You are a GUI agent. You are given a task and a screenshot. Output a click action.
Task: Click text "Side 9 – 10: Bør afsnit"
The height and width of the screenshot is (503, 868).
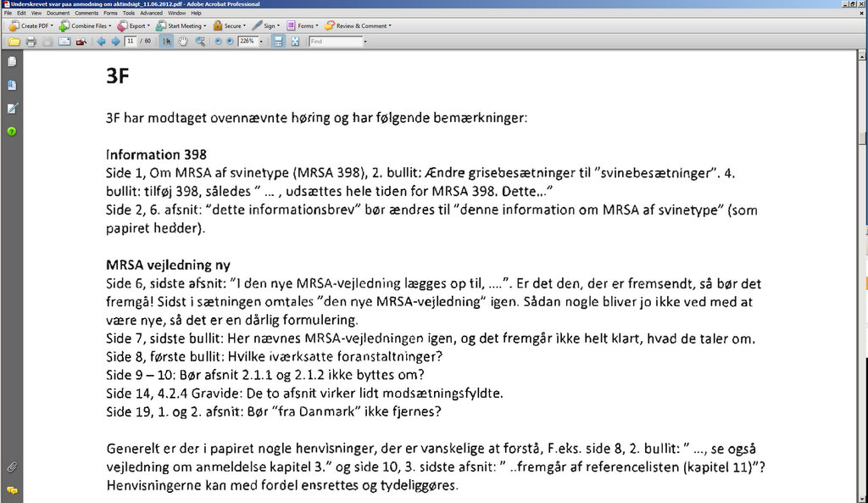172,375
